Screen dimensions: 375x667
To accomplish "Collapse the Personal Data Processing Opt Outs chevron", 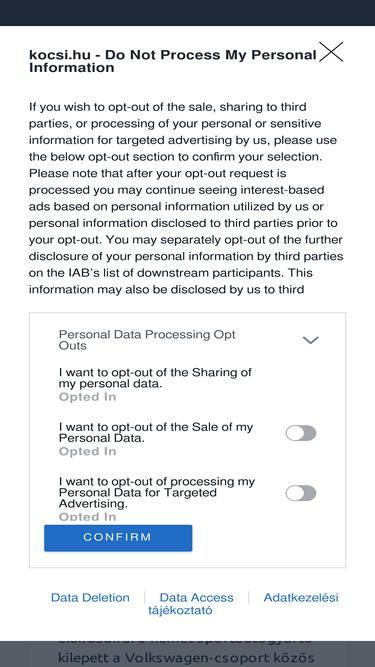I will click(x=310, y=340).
